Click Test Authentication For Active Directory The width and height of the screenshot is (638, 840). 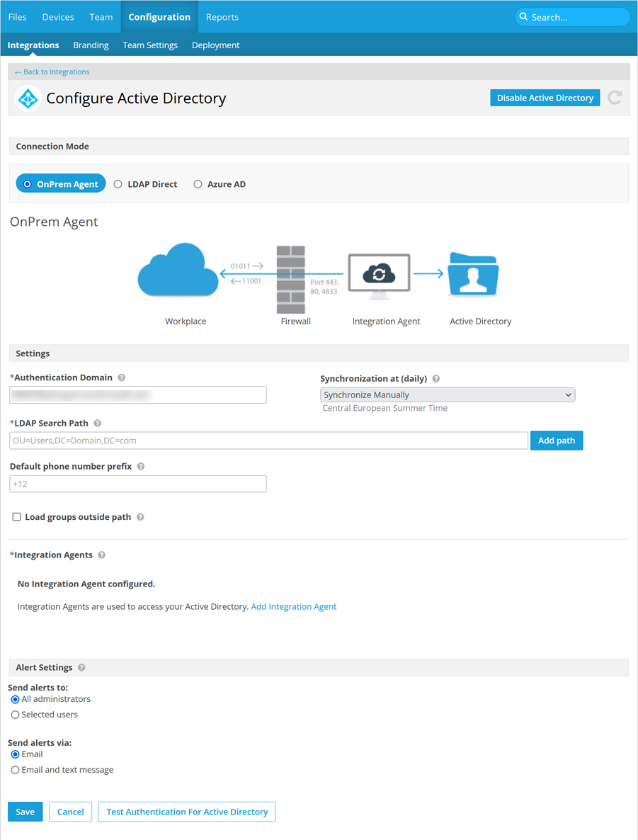[x=187, y=812]
